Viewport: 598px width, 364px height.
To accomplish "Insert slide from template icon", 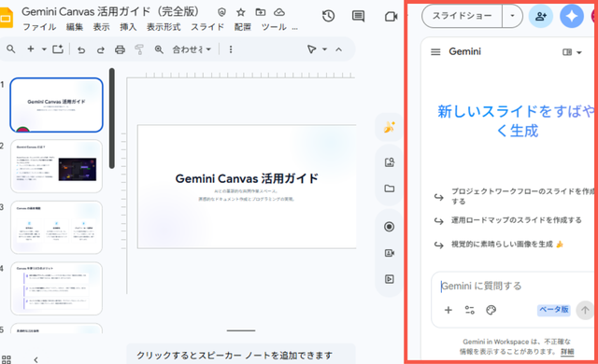I will [58, 49].
